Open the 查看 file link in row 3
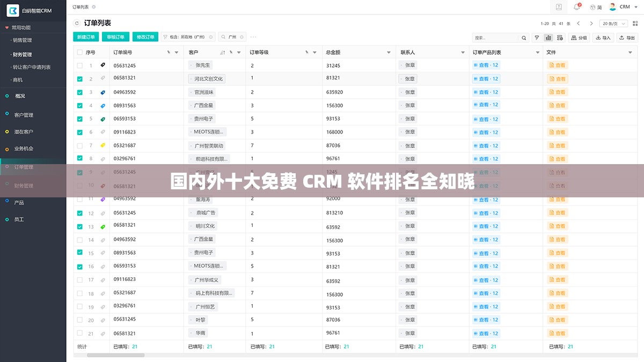 (x=558, y=92)
